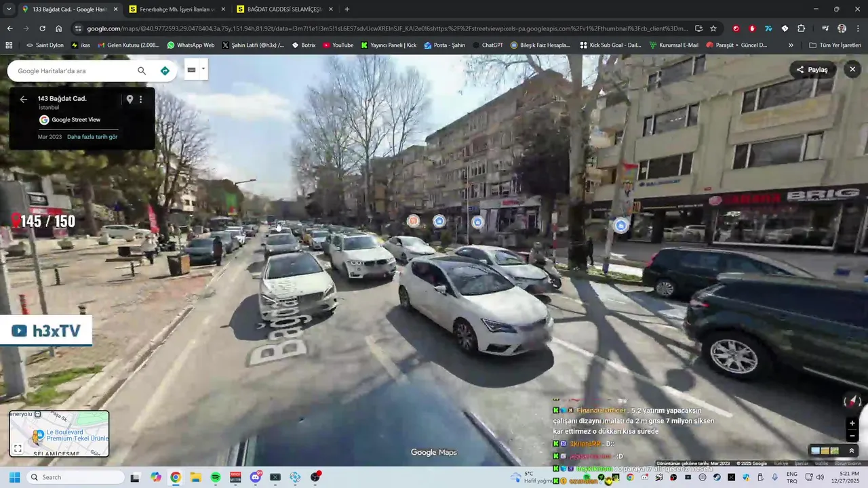Image resolution: width=868 pixels, height=488 pixels.
Task: Click the location pin icon beside 143 Bağdat Cad.
Action: click(x=130, y=99)
